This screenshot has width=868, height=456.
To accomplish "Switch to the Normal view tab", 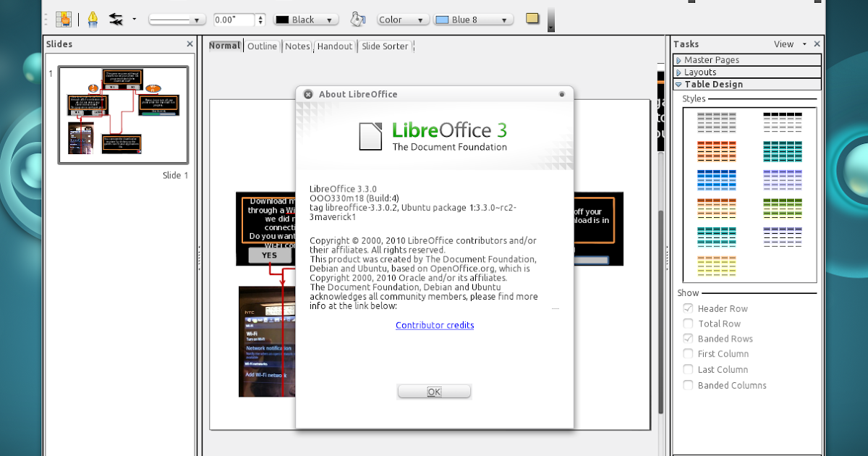I will [224, 46].
